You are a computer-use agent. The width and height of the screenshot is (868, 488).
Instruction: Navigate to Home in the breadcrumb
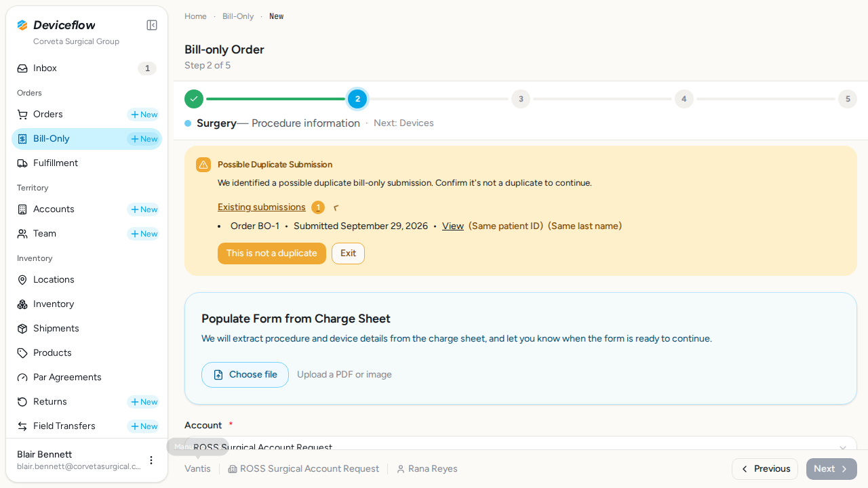click(x=195, y=16)
